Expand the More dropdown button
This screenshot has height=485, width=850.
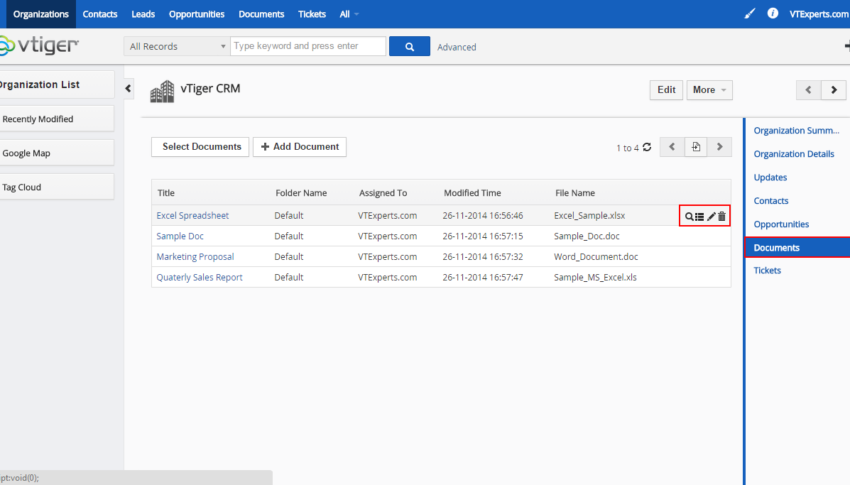click(709, 90)
